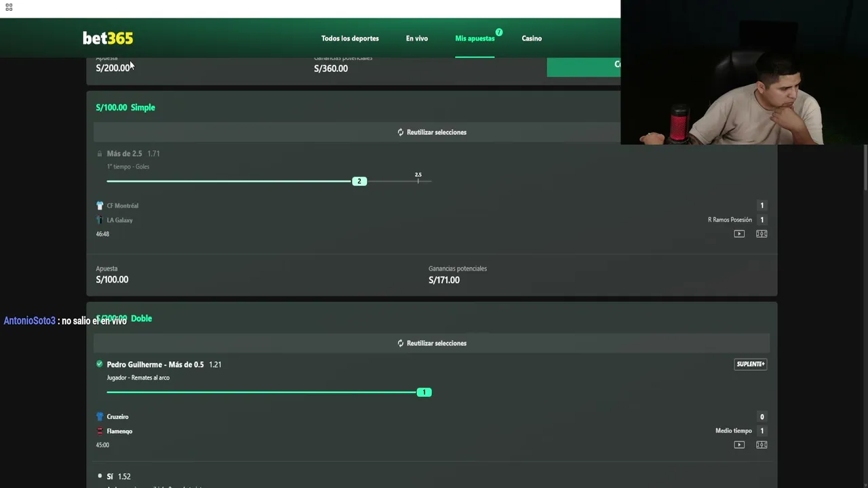
Task: Open the pitch tracker for Montréal vs Galaxy
Action: 762,234
